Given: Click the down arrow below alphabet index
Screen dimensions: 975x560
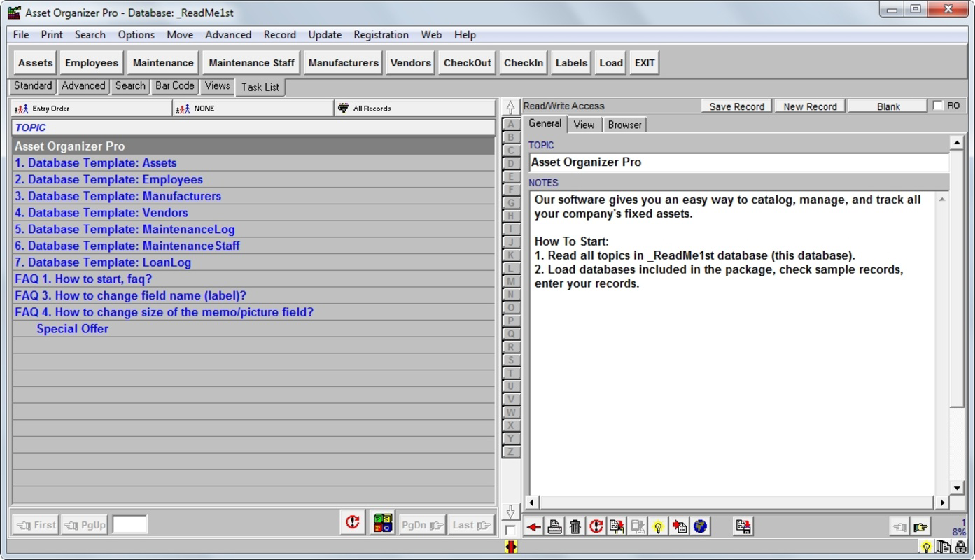Looking at the screenshot, I should 510,512.
